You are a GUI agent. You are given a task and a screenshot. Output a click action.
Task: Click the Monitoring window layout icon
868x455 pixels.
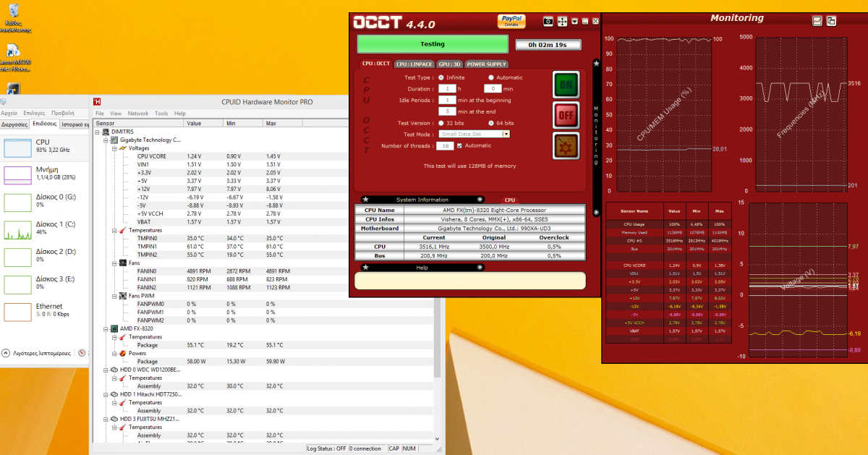pyautogui.click(x=832, y=21)
